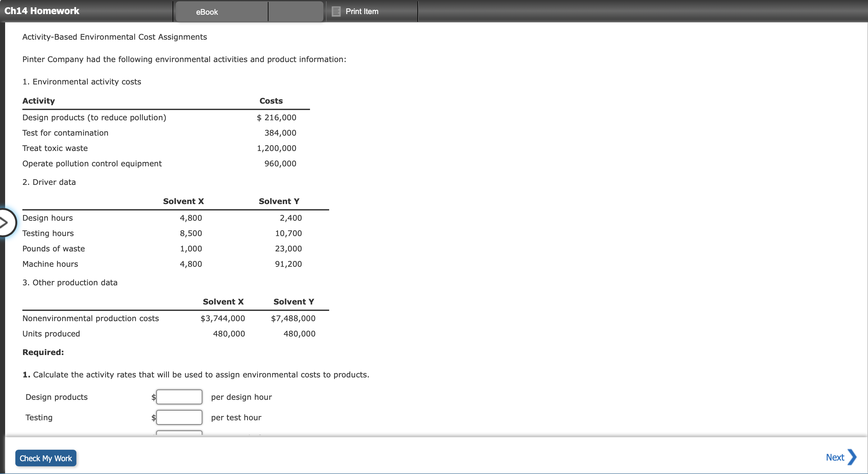Click the dollar sign beside Design products field
Screen dimensions: 868x474
154,397
